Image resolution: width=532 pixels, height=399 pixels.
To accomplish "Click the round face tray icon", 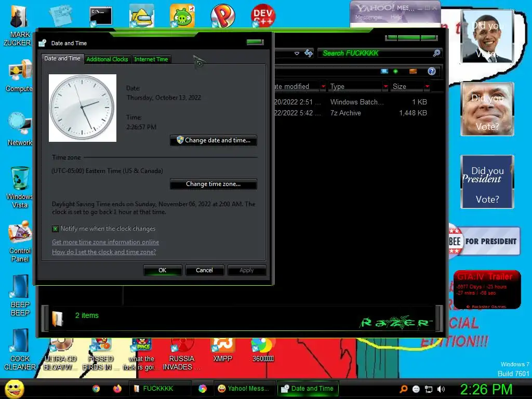I will click(x=416, y=389).
